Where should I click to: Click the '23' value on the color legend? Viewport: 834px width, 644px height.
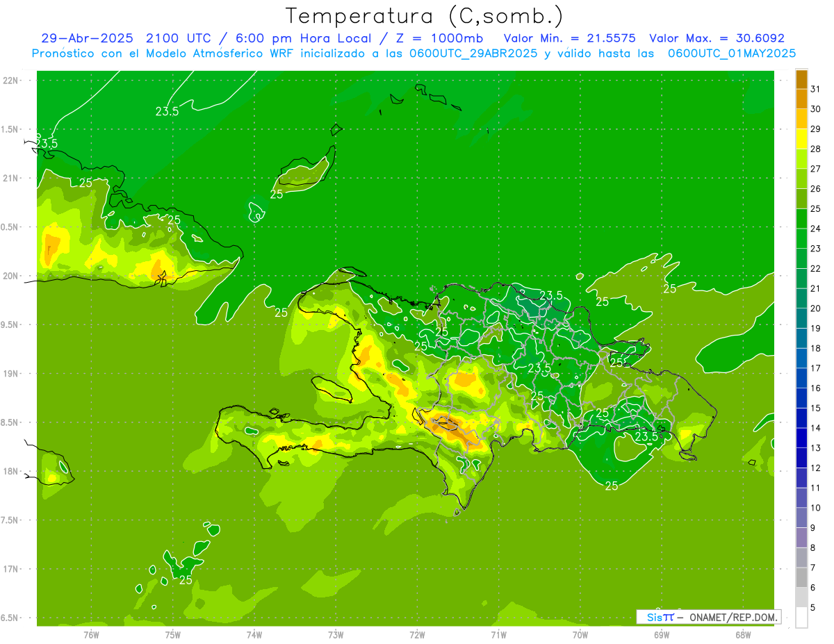click(815, 249)
